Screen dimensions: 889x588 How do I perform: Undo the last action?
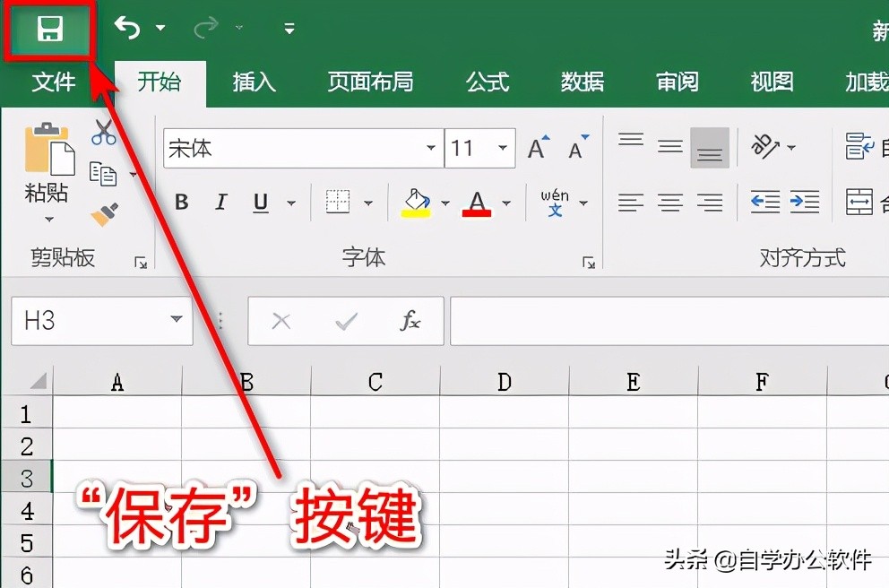coord(127,27)
